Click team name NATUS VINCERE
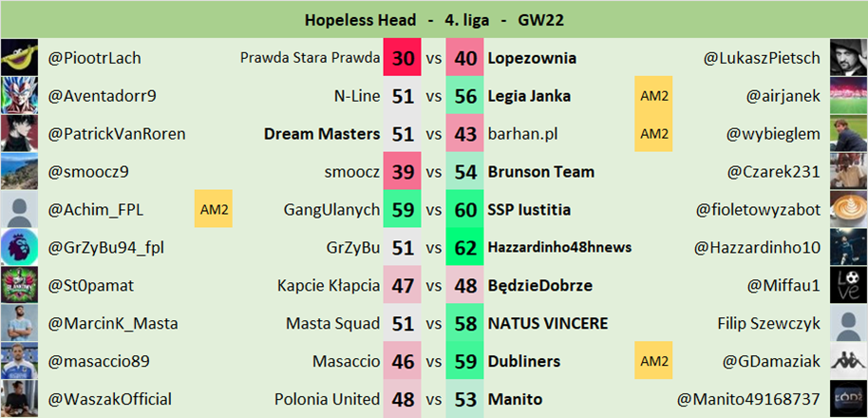Image resolution: width=868 pixels, height=418 pixels. pos(547,324)
